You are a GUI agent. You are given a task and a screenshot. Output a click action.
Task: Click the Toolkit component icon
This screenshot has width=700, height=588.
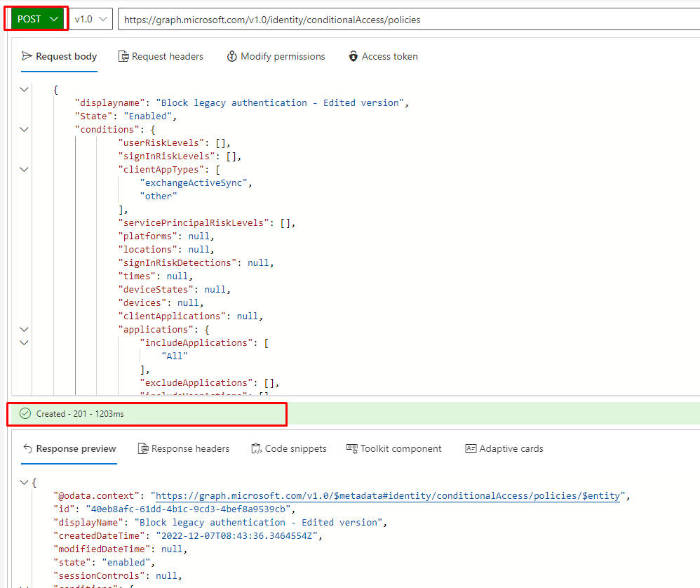coord(352,448)
